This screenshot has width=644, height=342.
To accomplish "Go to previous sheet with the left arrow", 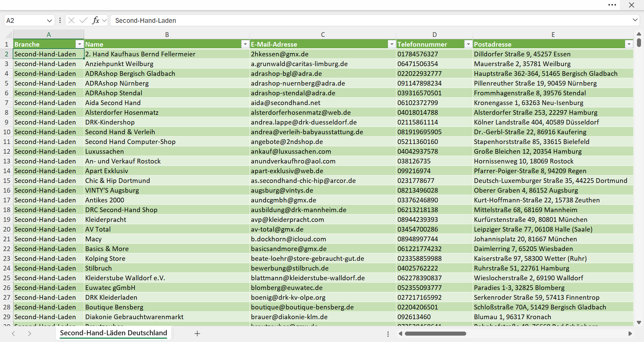I will tap(13, 334).
